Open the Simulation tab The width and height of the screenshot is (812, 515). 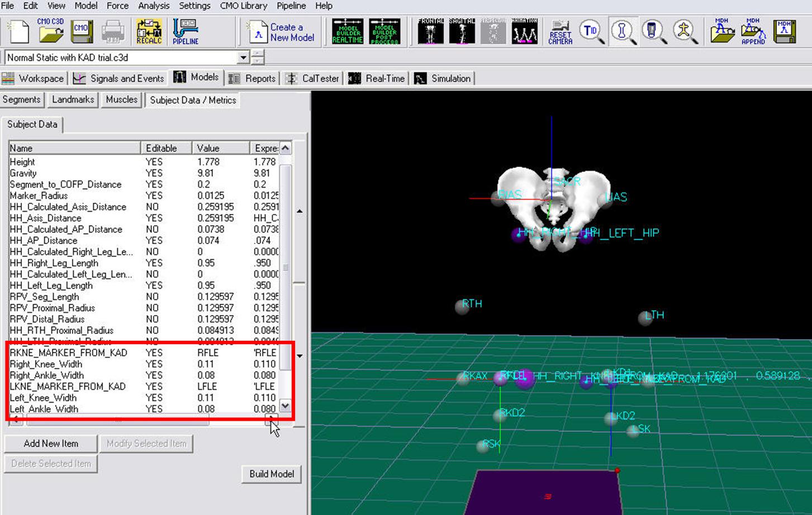[x=443, y=78]
